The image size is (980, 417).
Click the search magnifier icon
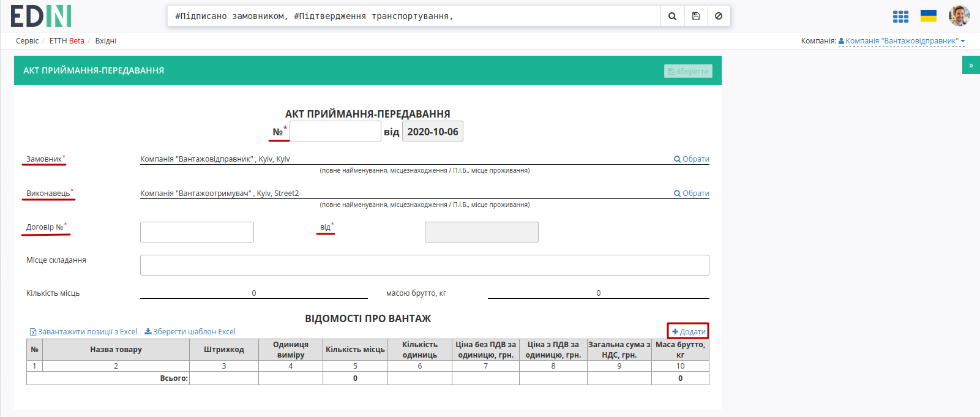pyautogui.click(x=672, y=17)
